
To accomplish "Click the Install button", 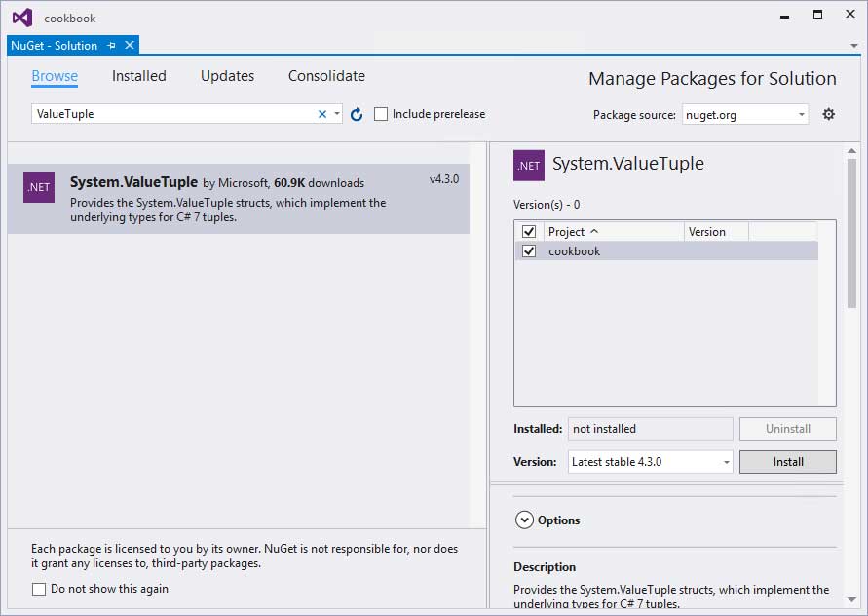I will point(787,462).
